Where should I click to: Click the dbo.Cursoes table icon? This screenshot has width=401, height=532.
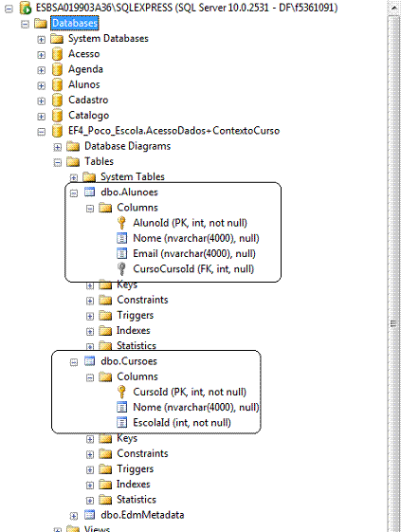coord(89,361)
